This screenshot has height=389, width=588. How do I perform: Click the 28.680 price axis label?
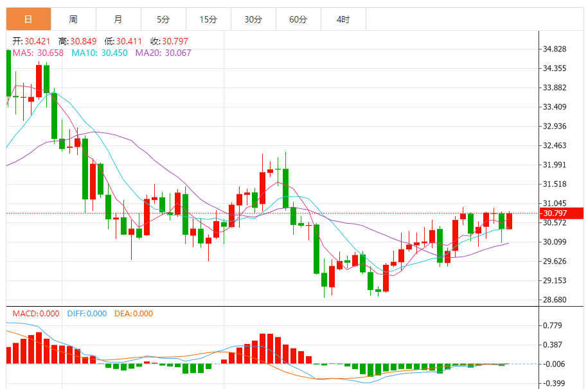pyautogui.click(x=555, y=300)
